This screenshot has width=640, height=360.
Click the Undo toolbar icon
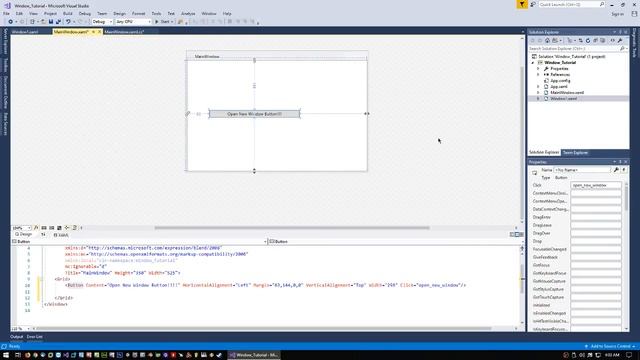(x=68, y=22)
